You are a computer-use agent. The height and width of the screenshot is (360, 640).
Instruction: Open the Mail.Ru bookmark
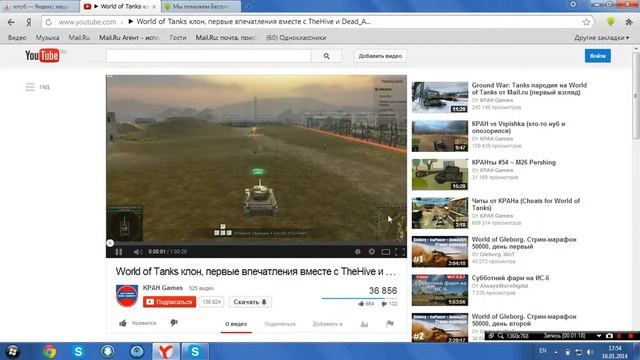click(79, 38)
